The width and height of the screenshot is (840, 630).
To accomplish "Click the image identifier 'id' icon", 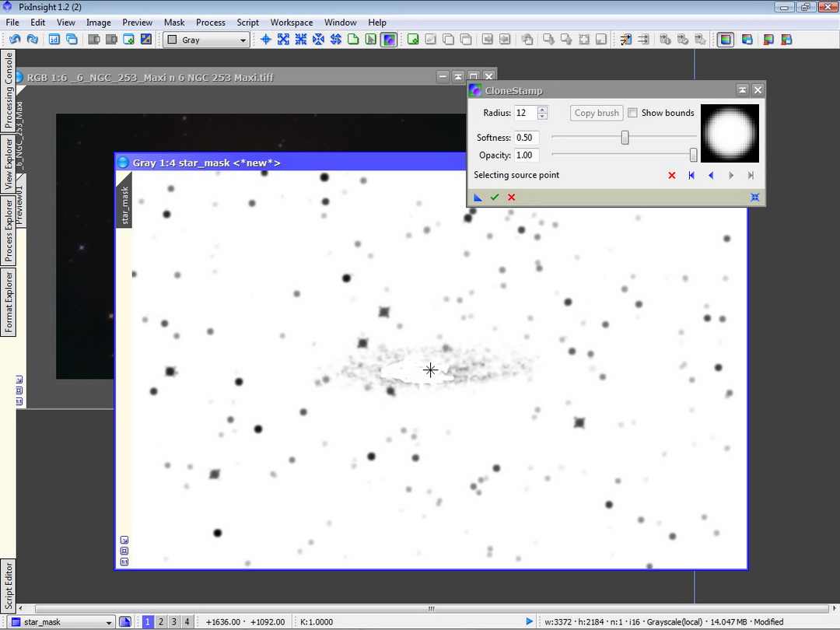I will [x=54, y=39].
